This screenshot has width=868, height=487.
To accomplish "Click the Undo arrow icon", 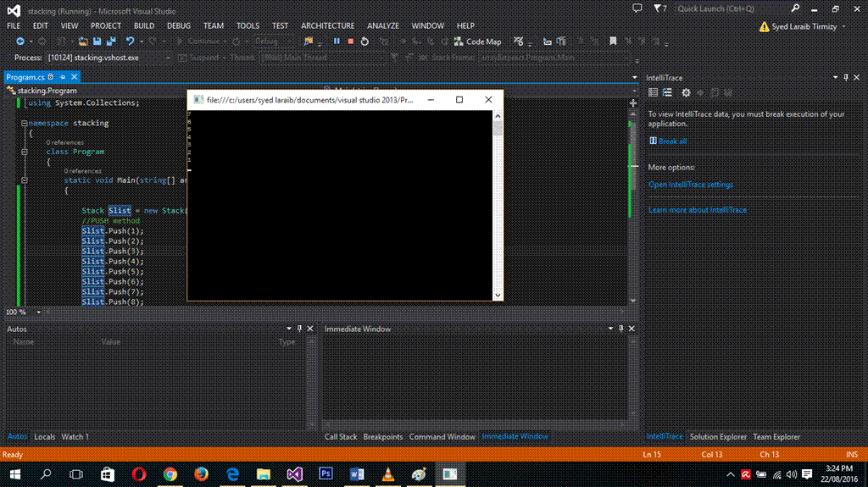I will point(130,41).
